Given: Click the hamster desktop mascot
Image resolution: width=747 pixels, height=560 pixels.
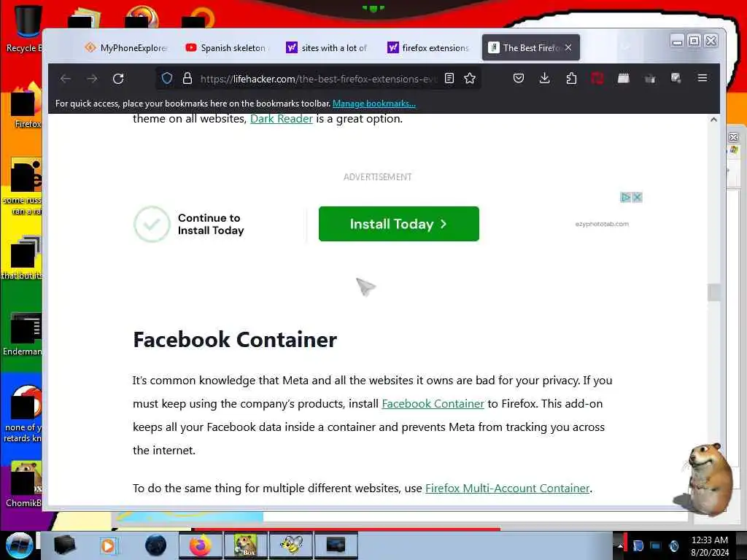Looking at the screenshot, I should coord(704,478).
